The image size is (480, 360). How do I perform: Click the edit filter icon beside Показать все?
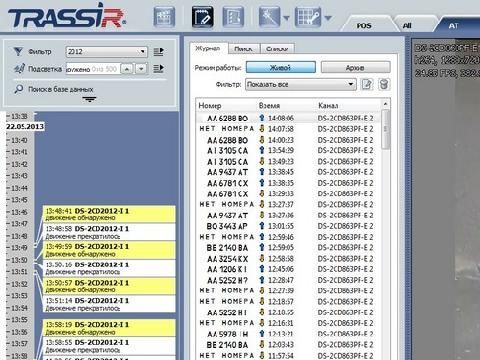click(367, 84)
